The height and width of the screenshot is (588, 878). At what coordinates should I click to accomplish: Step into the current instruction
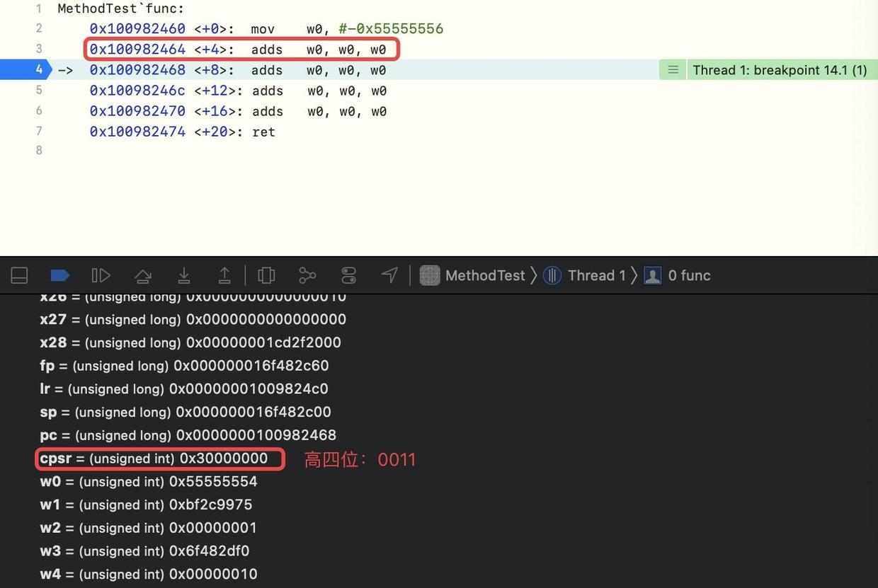click(184, 275)
